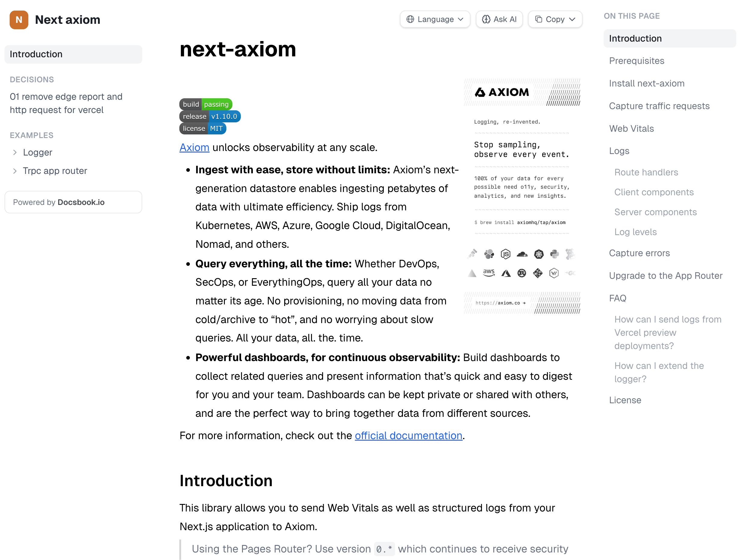This screenshot has height=560, width=742.
Task: Open the Copy dropdown arrow
Action: coord(572,20)
